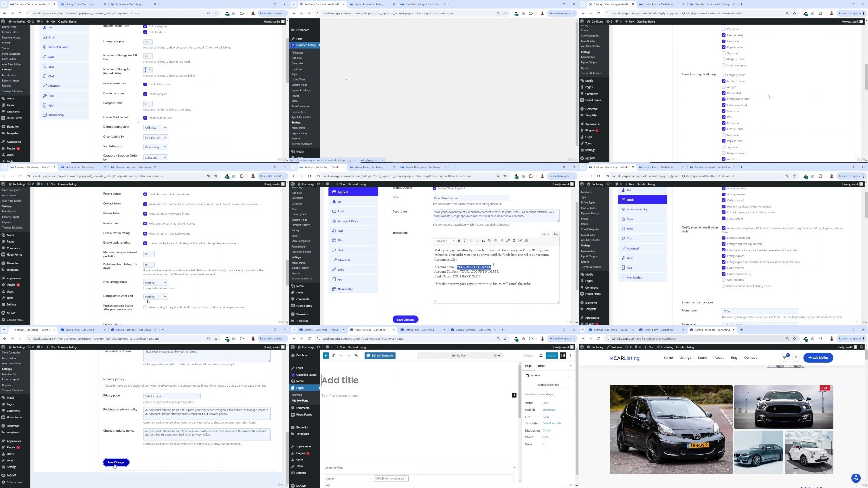Uncheck the "Enable Quick view" checkbox

[x=145, y=84]
